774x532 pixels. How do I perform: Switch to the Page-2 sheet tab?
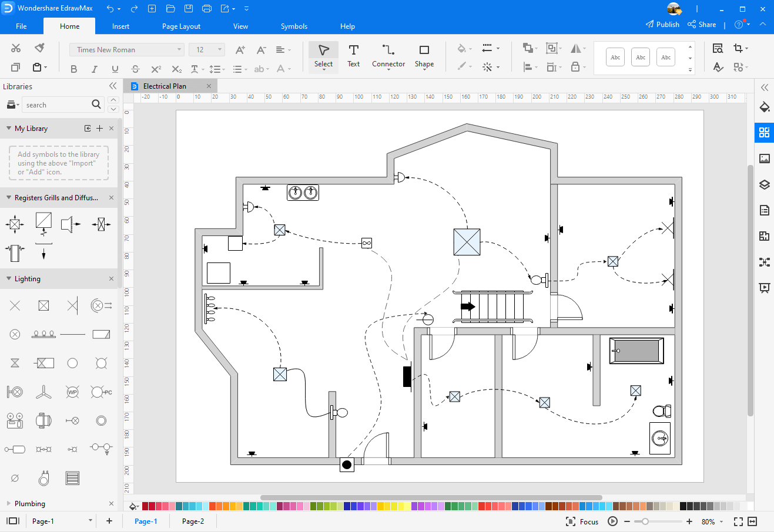pos(193,521)
